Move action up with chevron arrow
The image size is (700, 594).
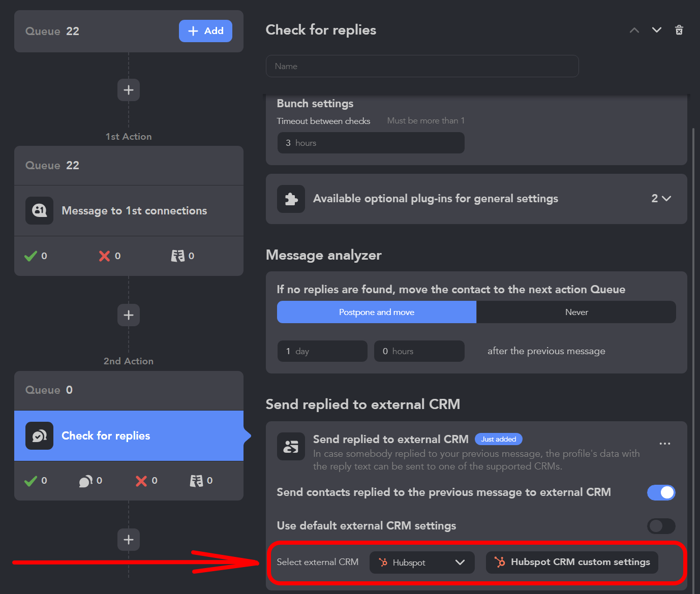point(634,30)
